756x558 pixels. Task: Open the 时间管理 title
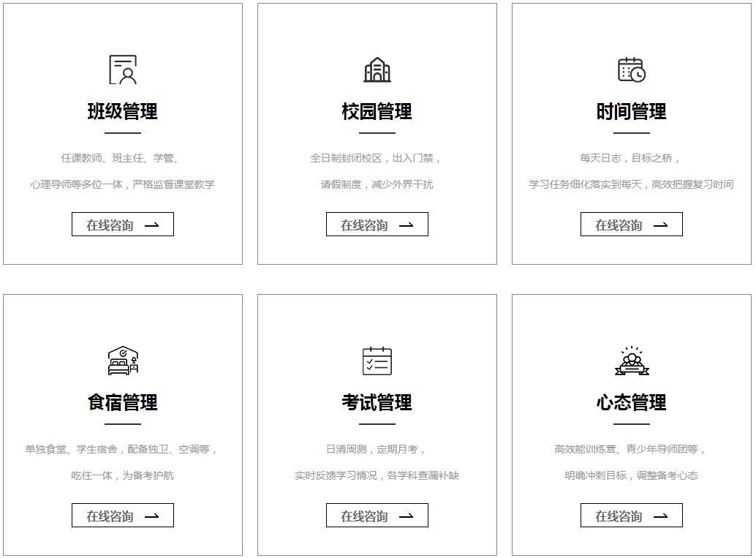coord(632,112)
